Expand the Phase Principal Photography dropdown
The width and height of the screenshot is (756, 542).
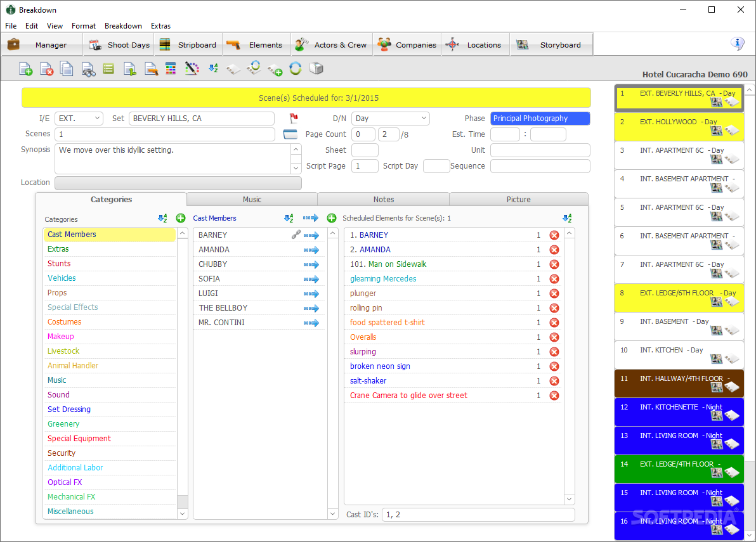[540, 119]
